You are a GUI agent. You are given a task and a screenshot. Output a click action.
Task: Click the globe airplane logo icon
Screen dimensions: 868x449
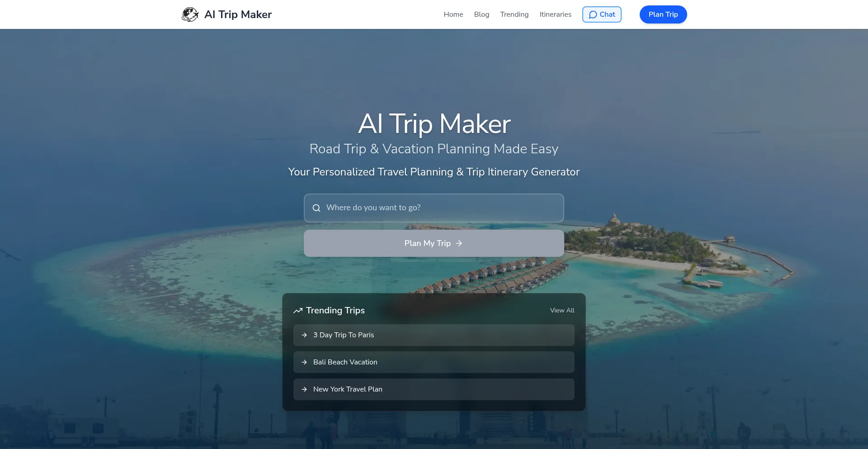(x=190, y=14)
